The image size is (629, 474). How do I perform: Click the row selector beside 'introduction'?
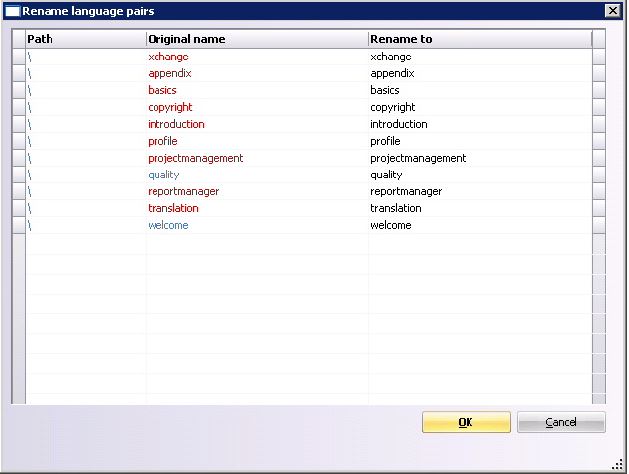(x=19, y=124)
